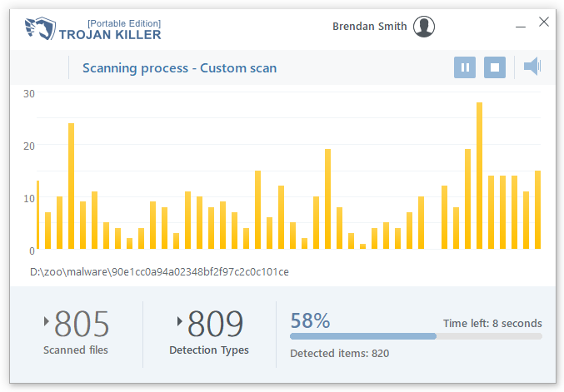Click the Time left: 8 seconds text
This screenshot has height=392, width=564.
(492, 324)
